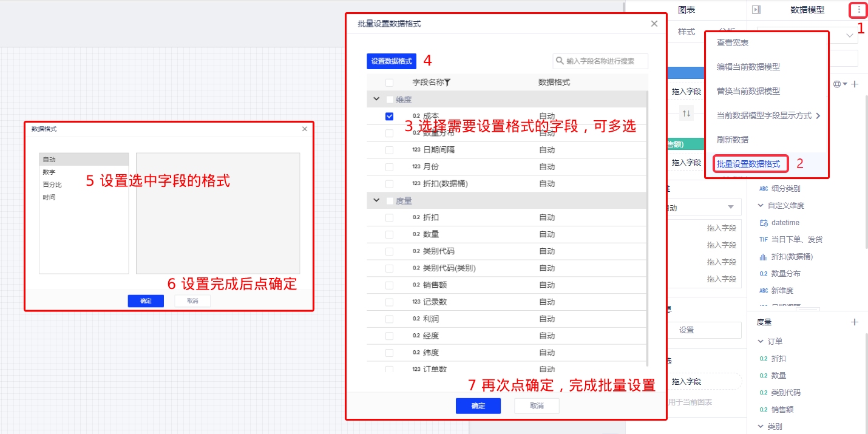868x434 pixels.
Task: Choose 刷新数据 in the dropdown menu
Action: click(733, 140)
